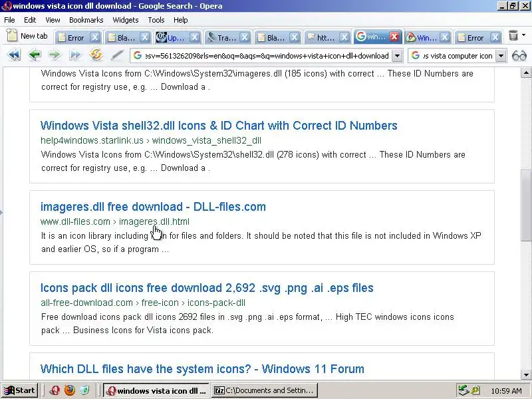Open Windows Vista shell32.dll Icons & ID Chart result
Screen dimensions: 532x399
coord(219,126)
